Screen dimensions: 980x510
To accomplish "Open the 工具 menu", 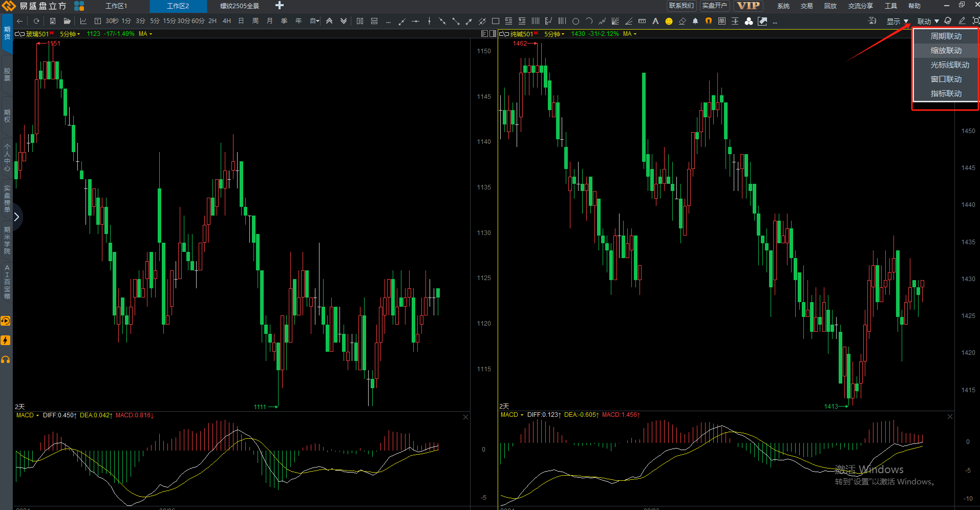I will point(891,6).
